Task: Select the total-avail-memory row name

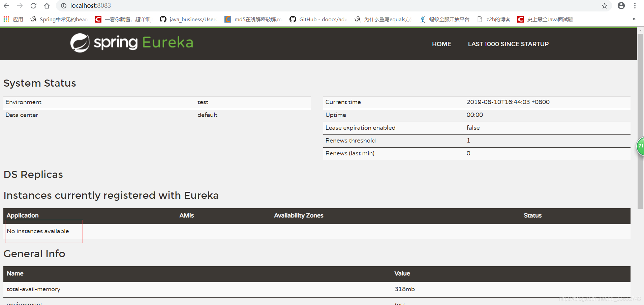Action: click(x=33, y=289)
